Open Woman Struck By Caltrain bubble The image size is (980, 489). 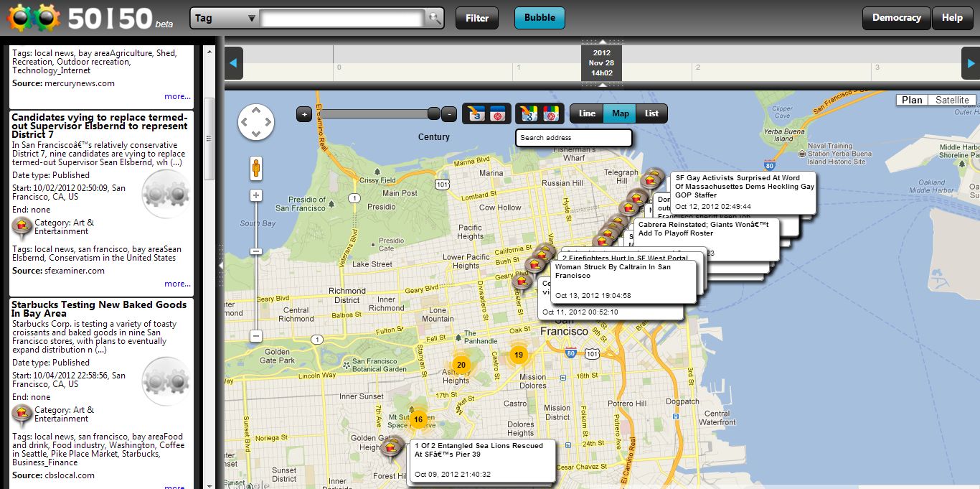[x=623, y=281]
